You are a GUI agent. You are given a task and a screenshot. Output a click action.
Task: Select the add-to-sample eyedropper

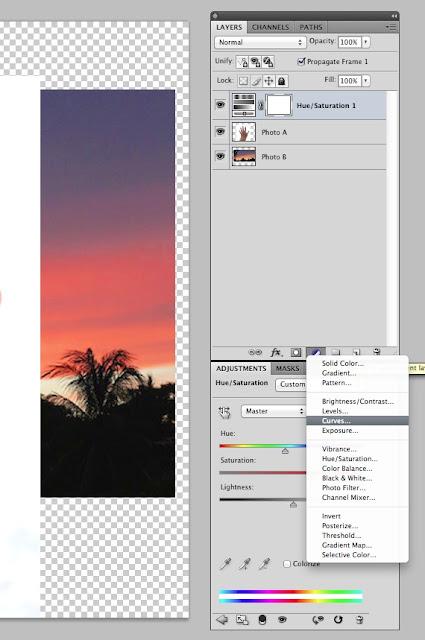tap(245, 564)
